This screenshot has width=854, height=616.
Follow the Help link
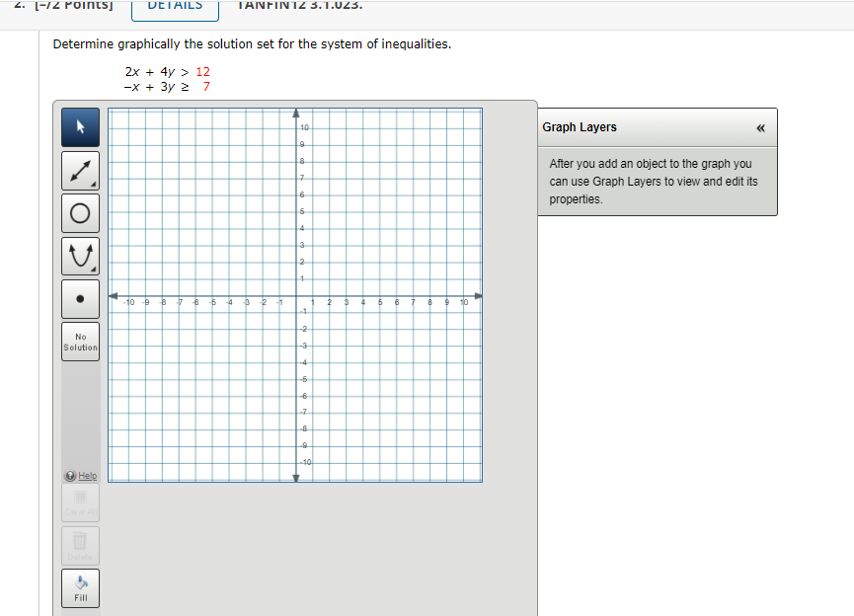coord(90,475)
